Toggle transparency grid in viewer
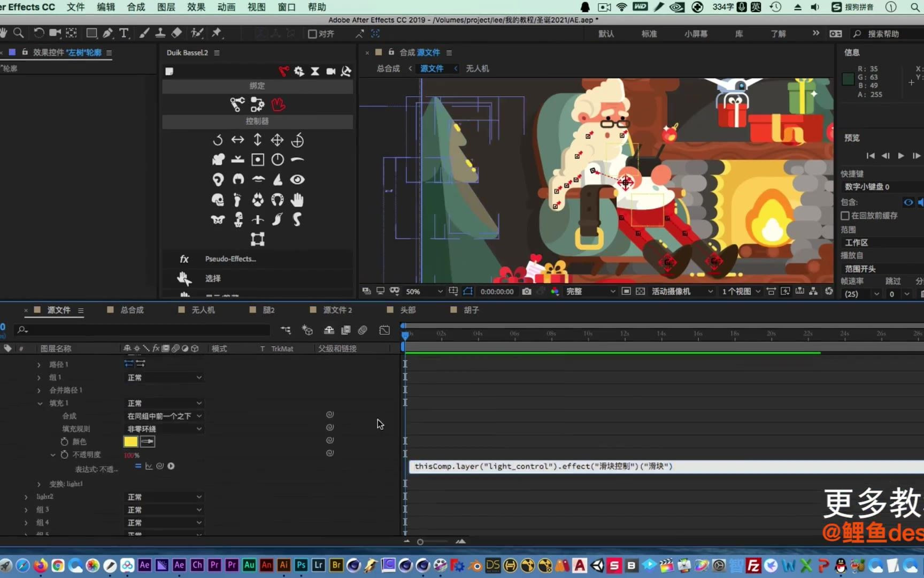 point(640,291)
